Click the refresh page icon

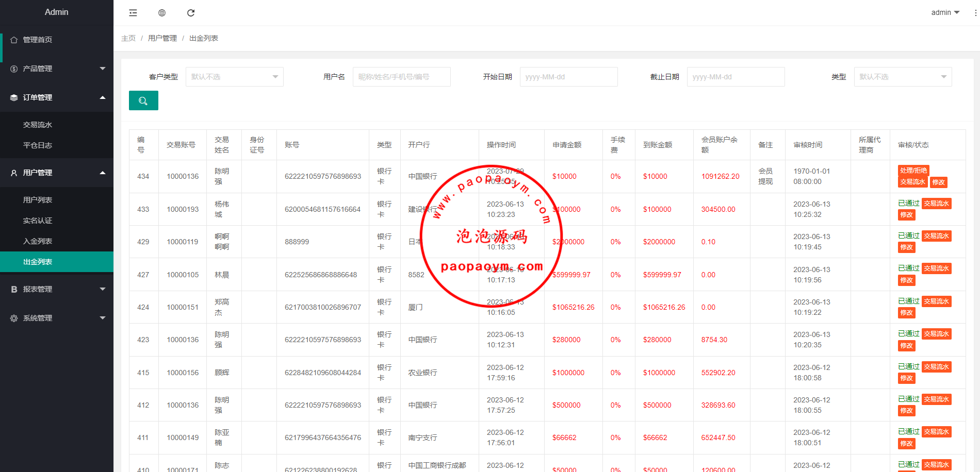click(191, 13)
